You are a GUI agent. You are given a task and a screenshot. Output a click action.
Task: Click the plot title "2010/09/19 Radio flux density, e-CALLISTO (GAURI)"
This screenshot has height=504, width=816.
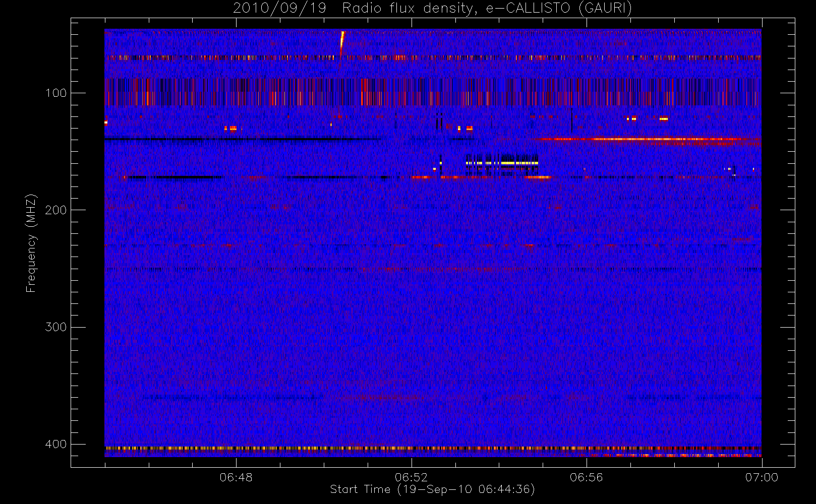pos(432,9)
